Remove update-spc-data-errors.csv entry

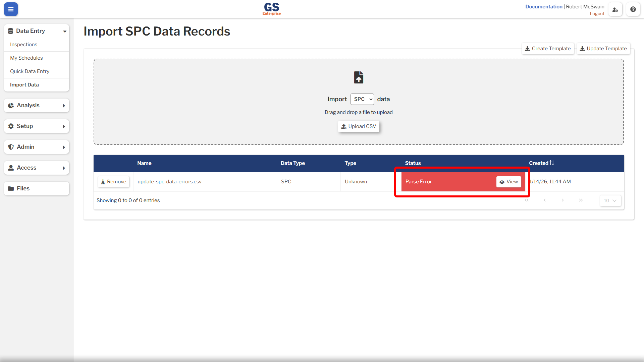113,182
